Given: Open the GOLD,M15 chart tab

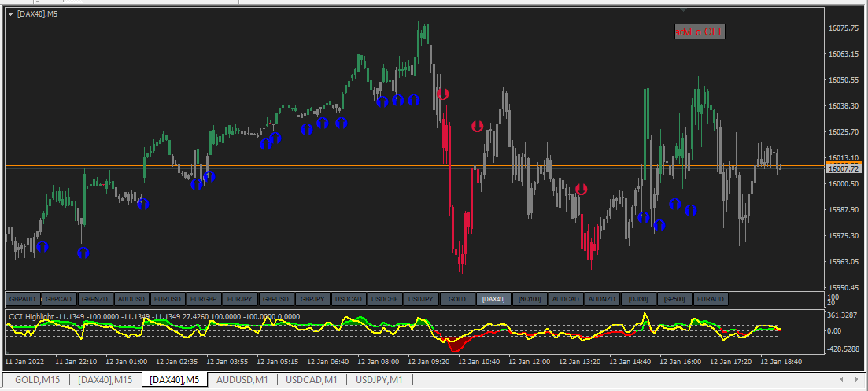Looking at the screenshot, I should [38, 380].
